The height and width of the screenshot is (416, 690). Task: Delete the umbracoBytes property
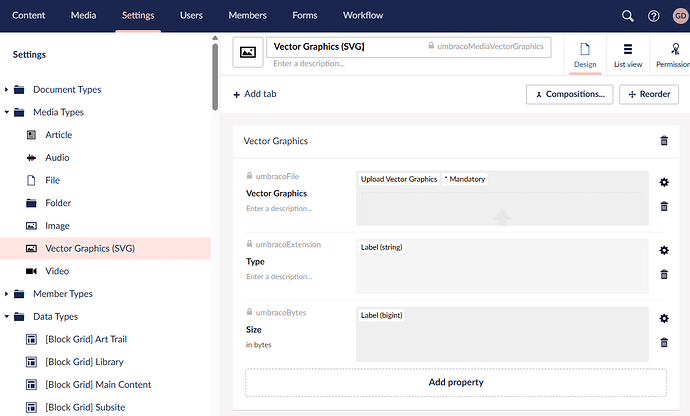coord(664,342)
